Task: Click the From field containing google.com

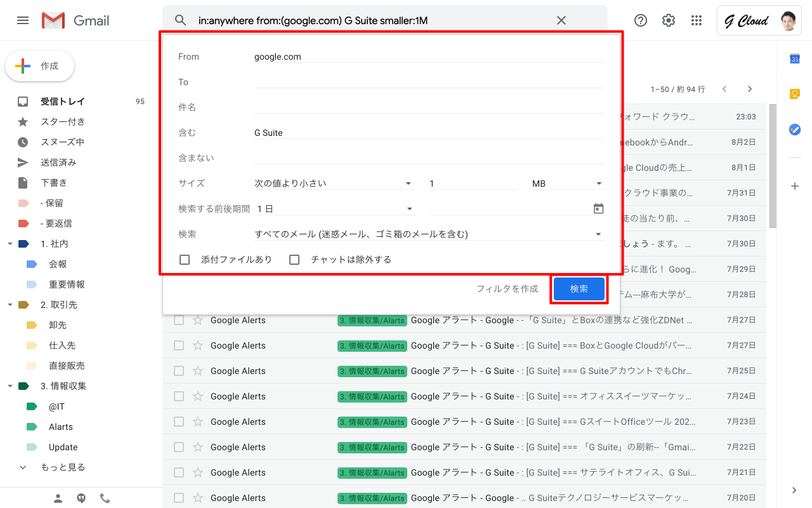Action: [x=429, y=57]
